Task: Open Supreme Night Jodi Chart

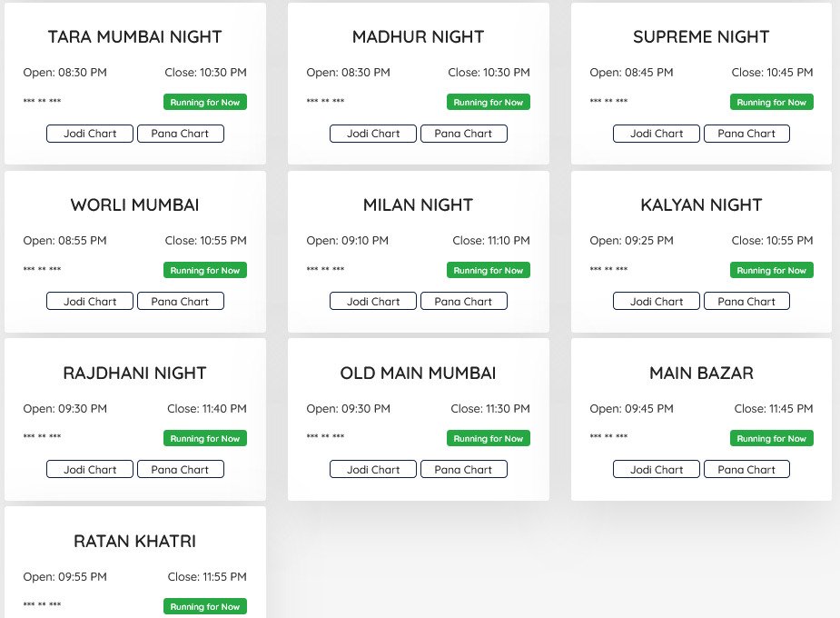Action: coord(657,134)
